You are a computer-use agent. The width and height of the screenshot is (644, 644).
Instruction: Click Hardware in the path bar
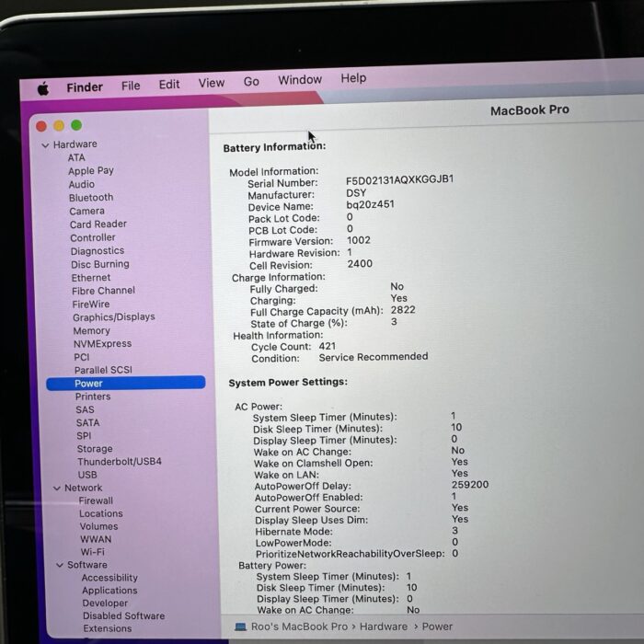[x=384, y=627]
